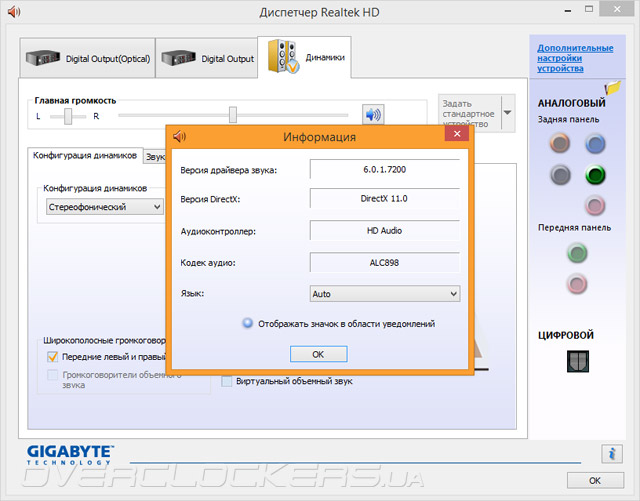Click the gray rear panel jack
The image size is (640, 501).
point(560,175)
